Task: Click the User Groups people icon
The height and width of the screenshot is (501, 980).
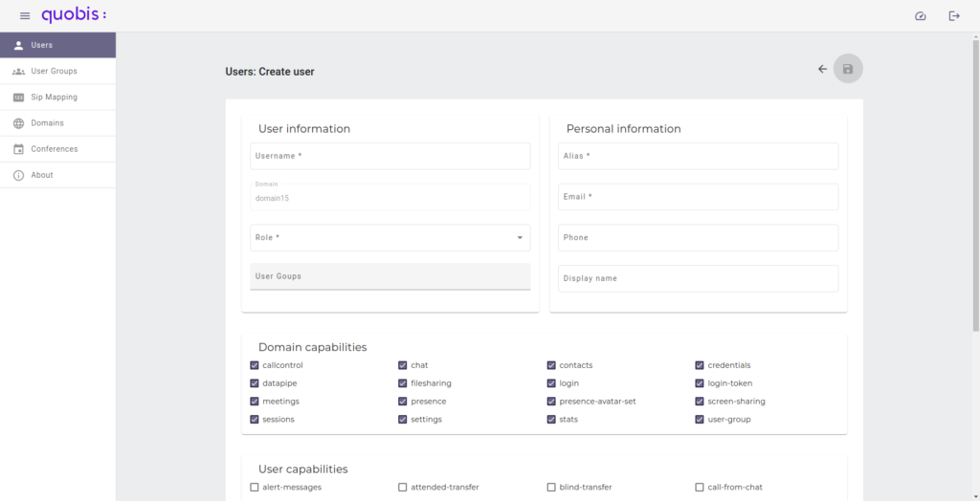Action: point(19,72)
